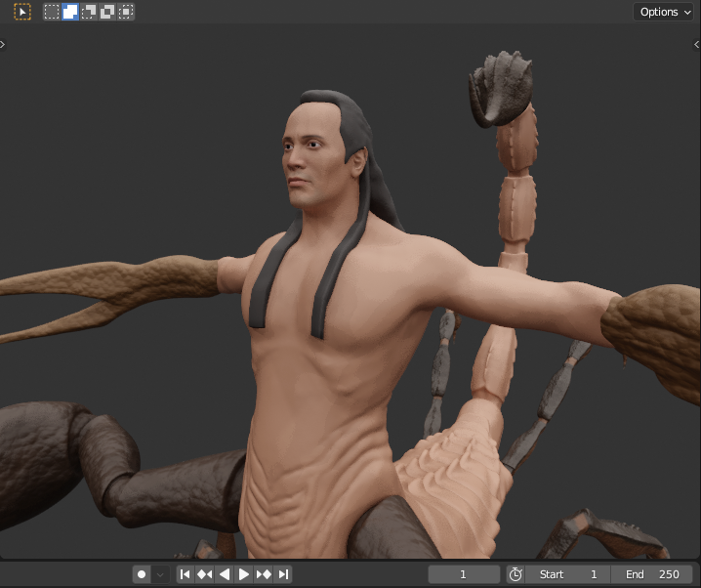Jump to next keyframe
Image resolution: width=701 pixels, height=588 pixels.
(x=264, y=574)
